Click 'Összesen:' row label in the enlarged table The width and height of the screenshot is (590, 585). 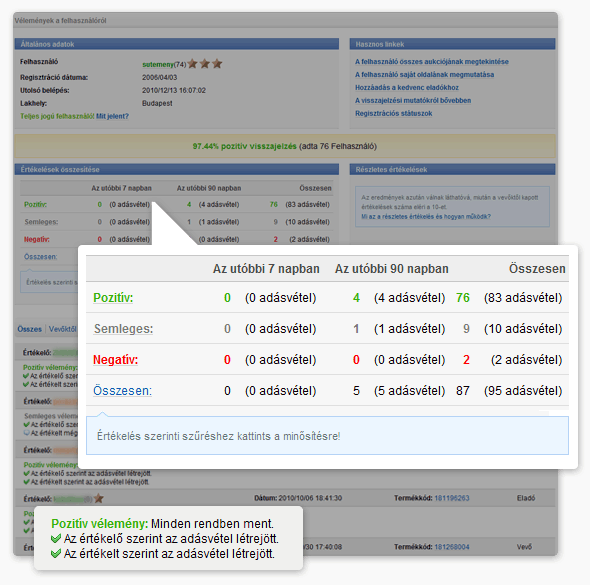tap(122, 391)
